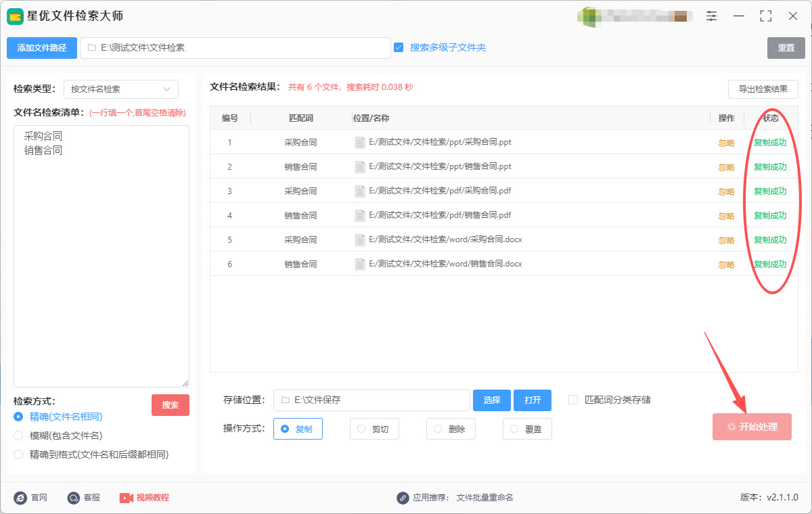Click the 星优文件检索大师 app logo

[x=16, y=16]
